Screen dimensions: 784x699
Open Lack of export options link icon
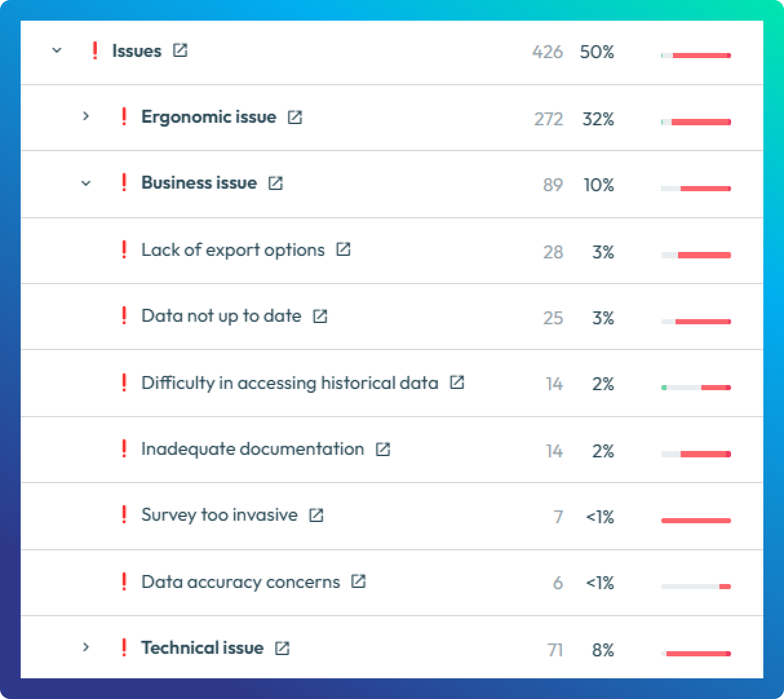pyautogui.click(x=343, y=249)
